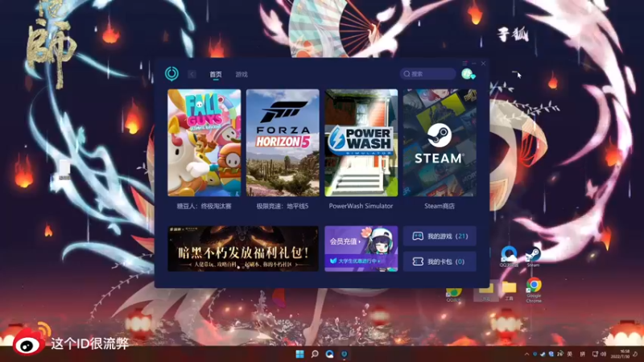
Task: Minimize the game launcher window
Action: pyautogui.click(x=473, y=64)
